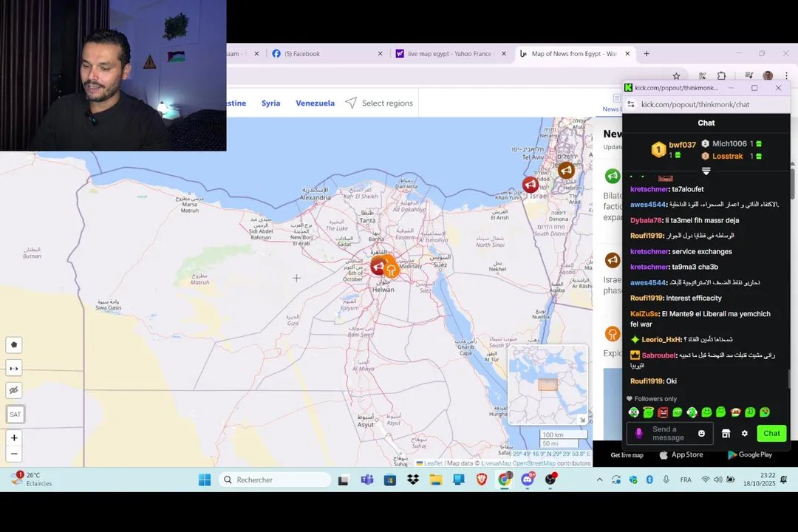Open the green megaphone news item icon
This screenshot has width=798, height=532.
click(613, 176)
